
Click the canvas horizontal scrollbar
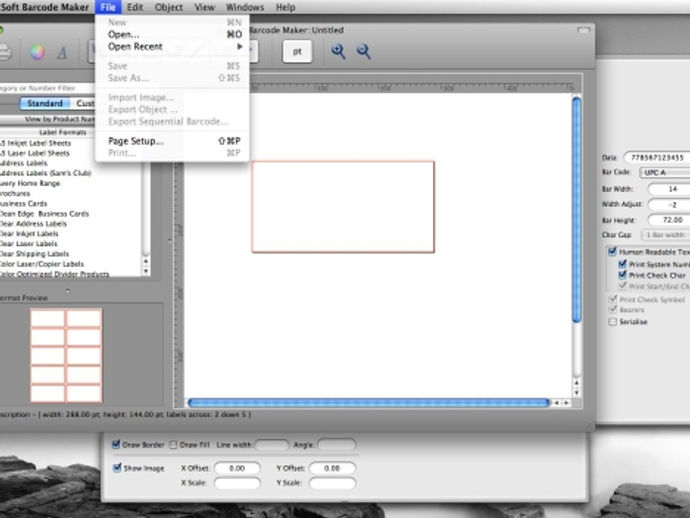(369, 403)
